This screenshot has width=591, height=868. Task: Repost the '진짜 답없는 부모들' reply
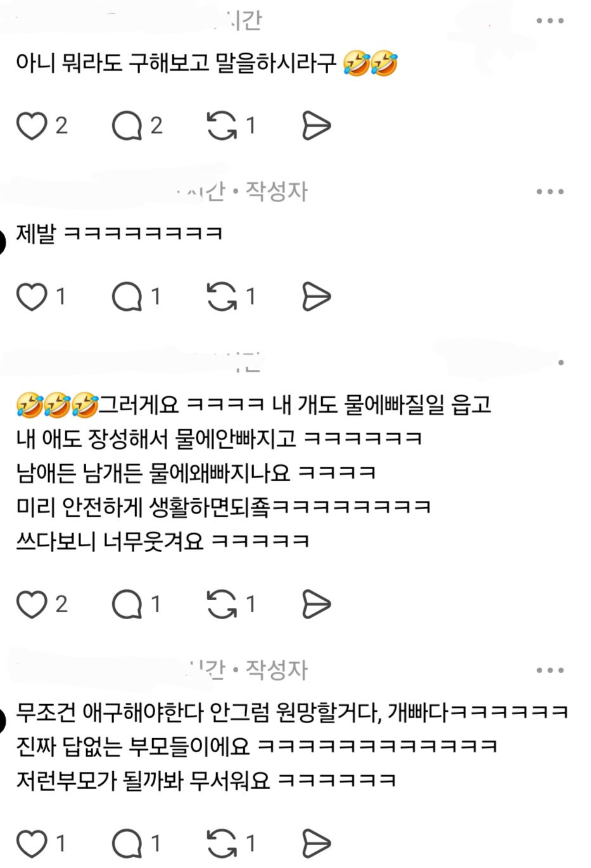click(x=222, y=843)
